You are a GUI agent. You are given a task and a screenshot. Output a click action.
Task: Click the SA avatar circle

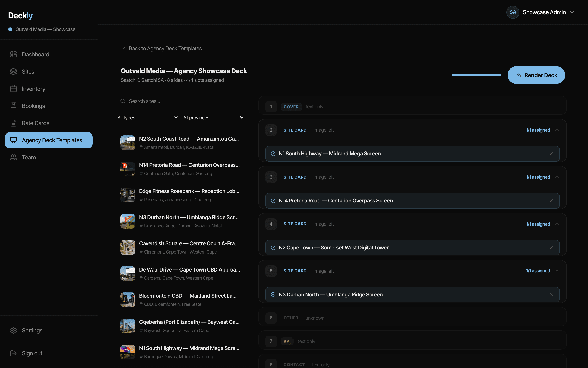tap(513, 12)
